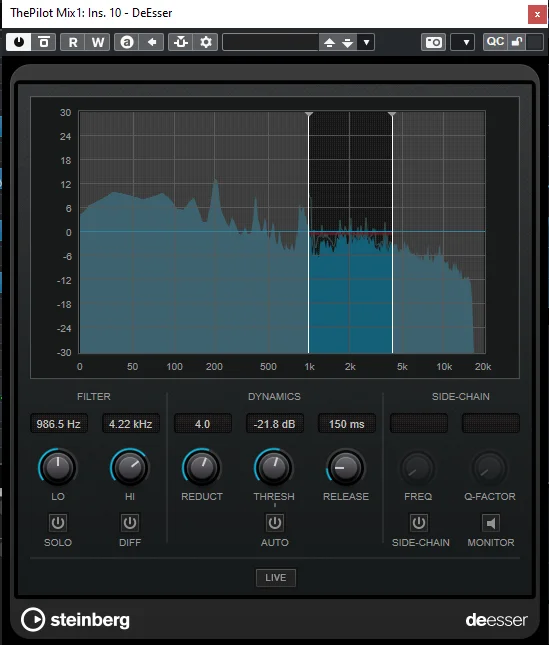Viewport: 549px width, 645px height.
Task: Toggle DIFF power button
Action: 130,523
